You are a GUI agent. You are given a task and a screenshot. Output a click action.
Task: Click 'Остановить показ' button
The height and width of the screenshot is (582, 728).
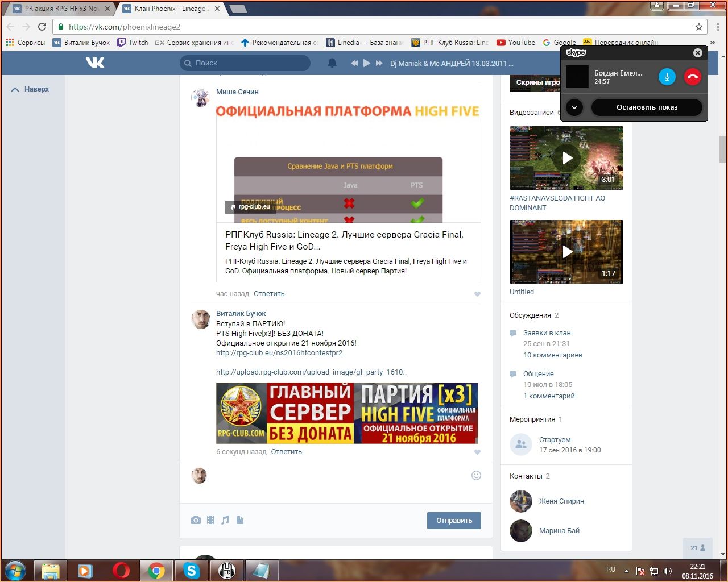click(x=647, y=107)
